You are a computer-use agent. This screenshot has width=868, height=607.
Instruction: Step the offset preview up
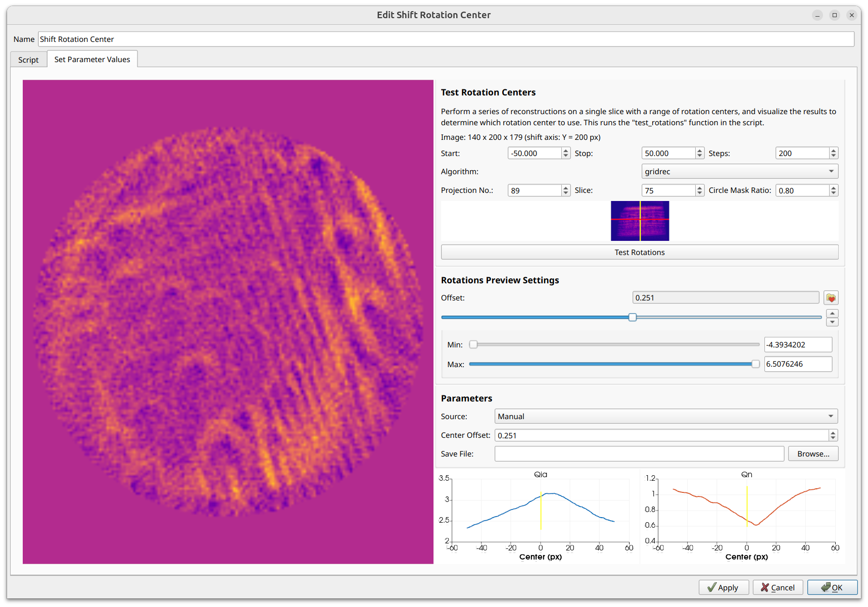click(x=832, y=314)
